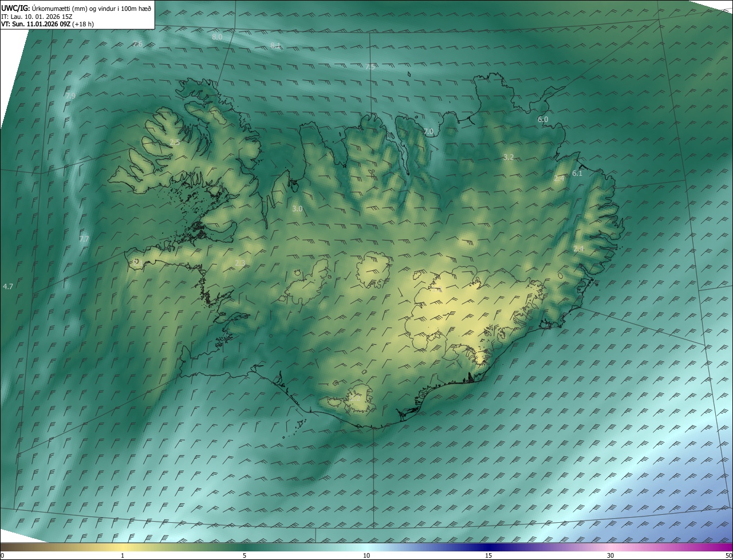
Task: Click the colour scale tick label 10
Action: click(366, 555)
